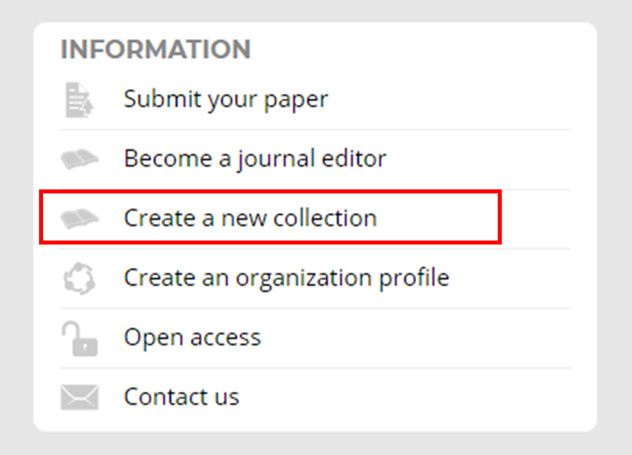Select the entry just below the highlighted item
This screenshot has height=455, width=632.
pos(286,277)
